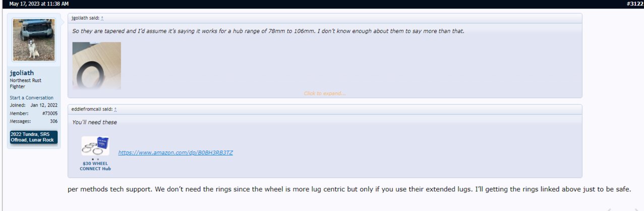Open the 'eddiefromcali said:' quote header
Screen dimensions: 644x211
92,109
